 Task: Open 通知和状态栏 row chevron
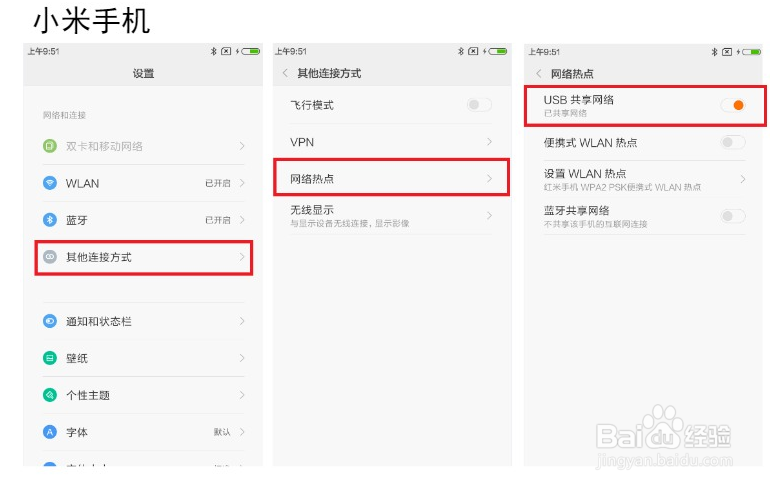(242, 321)
